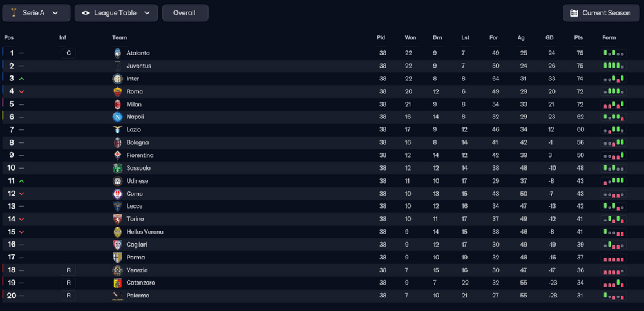This screenshot has width=644, height=311.
Task: Click the Catanzaro club crest
Action: (x=118, y=283)
